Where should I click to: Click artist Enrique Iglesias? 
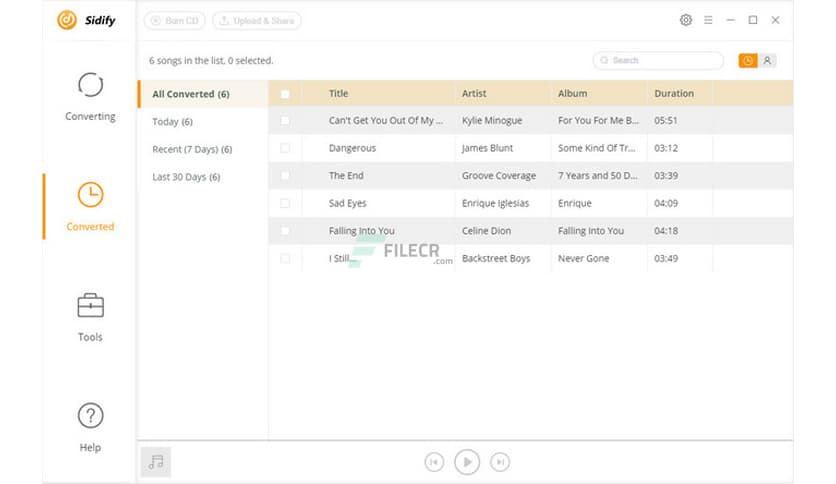(x=495, y=203)
